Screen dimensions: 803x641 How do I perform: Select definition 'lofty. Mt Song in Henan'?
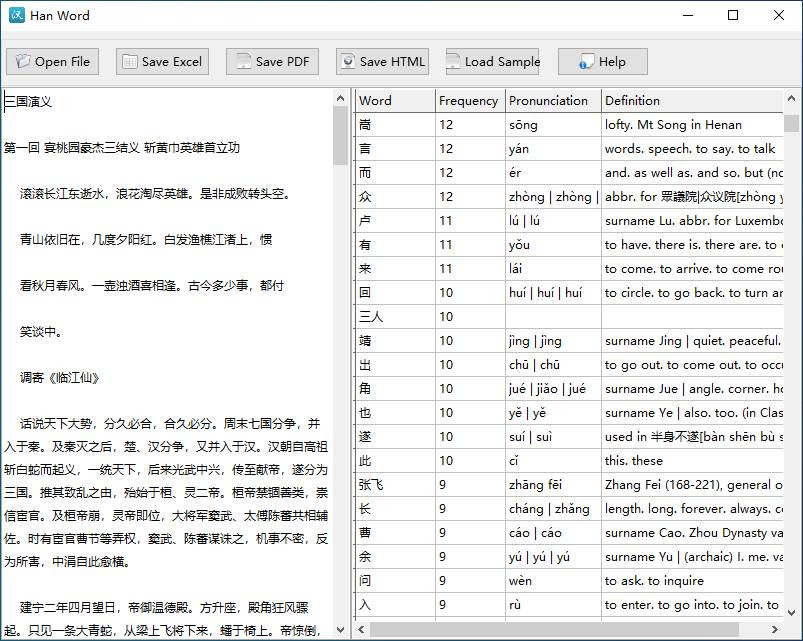coord(692,124)
